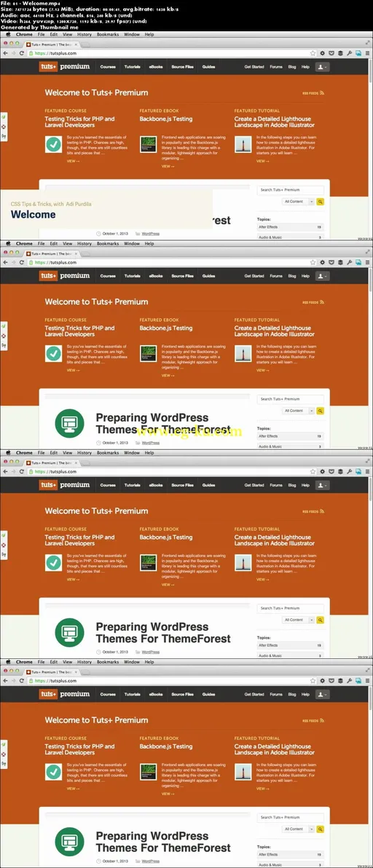The width and height of the screenshot is (373, 868).
Task: Go back in the top frame's browser
Action: click(6, 53)
